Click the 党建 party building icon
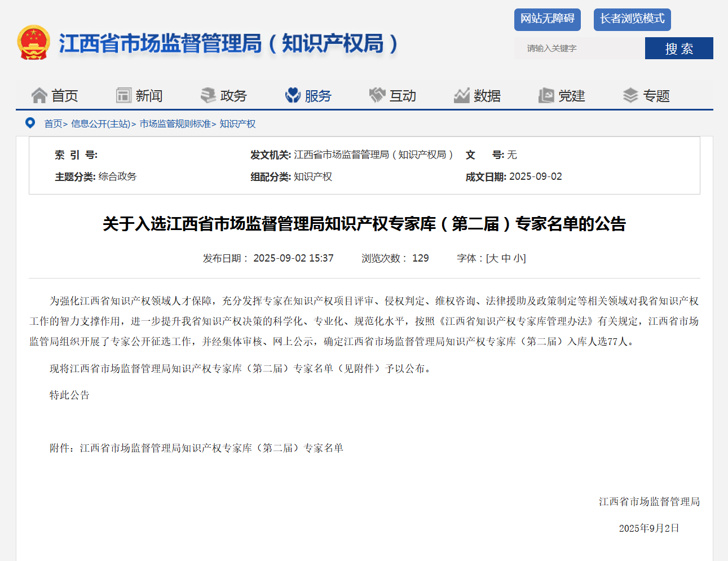Screen dimensions: 728x561 point(545,95)
